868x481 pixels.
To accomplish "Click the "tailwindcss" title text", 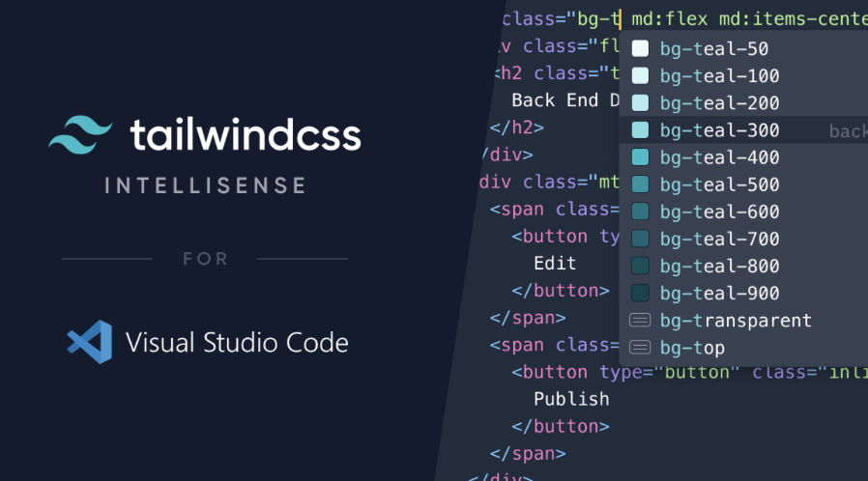I will click(x=246, y=134).
